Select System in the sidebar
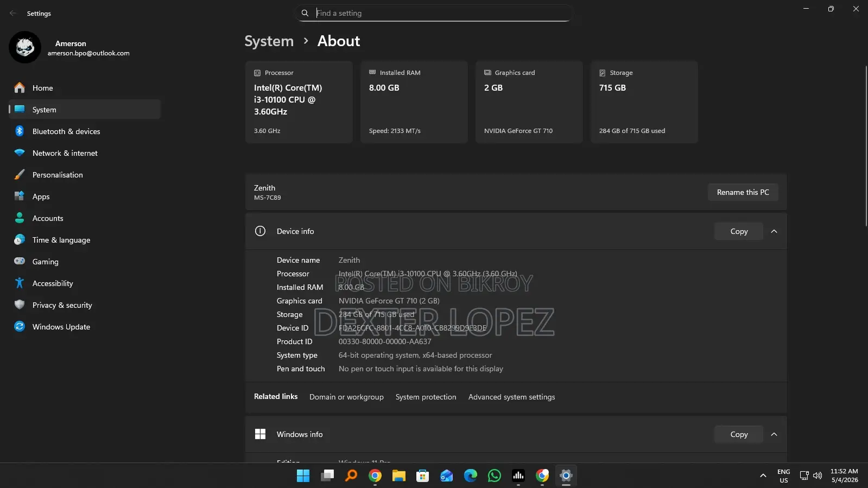This screenshot has width=868, height=488. [x=85, y=110]
